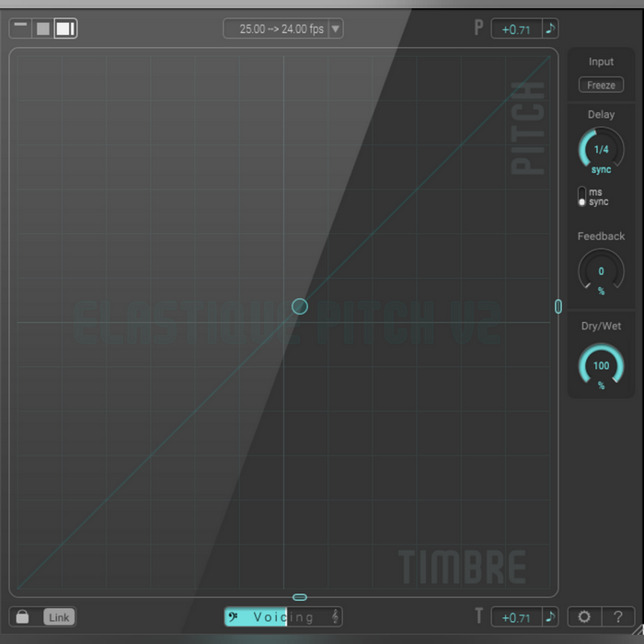This screenshot has width=644, height=644.
Task: Click the 25.00 --> 24.00 fps preset field
Action: (x=276, y=29)
